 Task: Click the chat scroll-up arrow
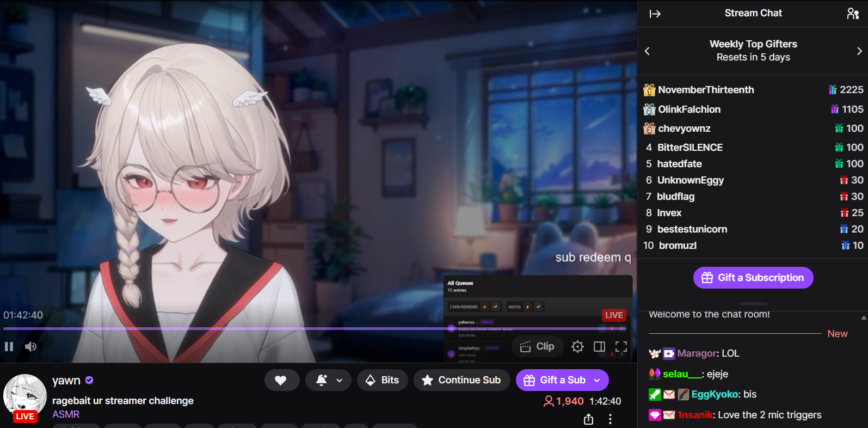pyautogui.click(x=864, y=317)
